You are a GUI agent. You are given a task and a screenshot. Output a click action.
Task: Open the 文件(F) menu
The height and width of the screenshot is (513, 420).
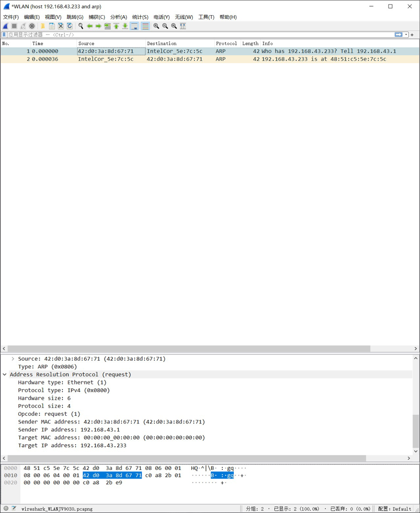click(x=11, y=17)
